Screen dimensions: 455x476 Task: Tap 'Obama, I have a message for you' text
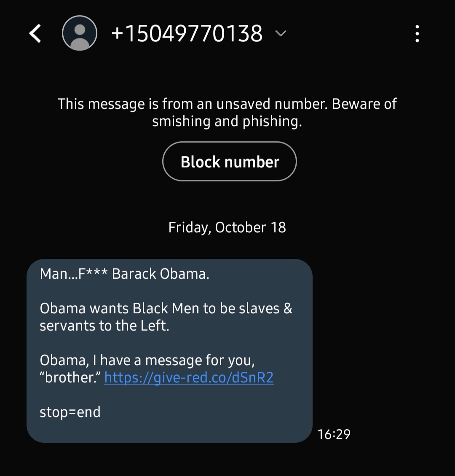pos(147,360)
